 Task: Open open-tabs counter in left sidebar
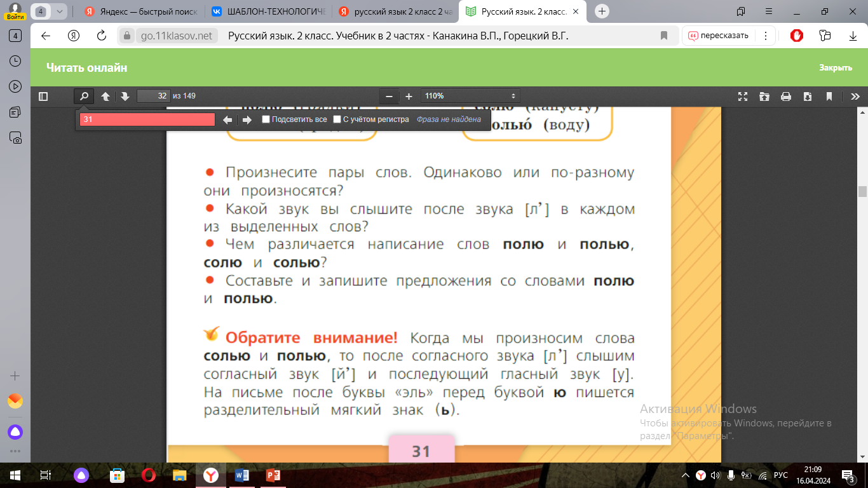(x=16, y=36)
